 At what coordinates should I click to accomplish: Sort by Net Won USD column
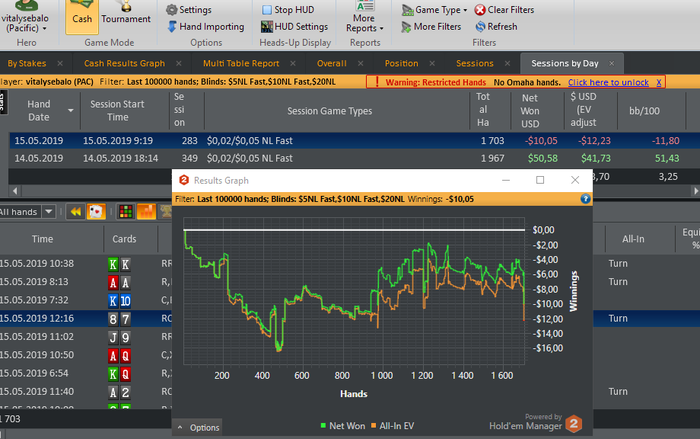click(530, 110)
